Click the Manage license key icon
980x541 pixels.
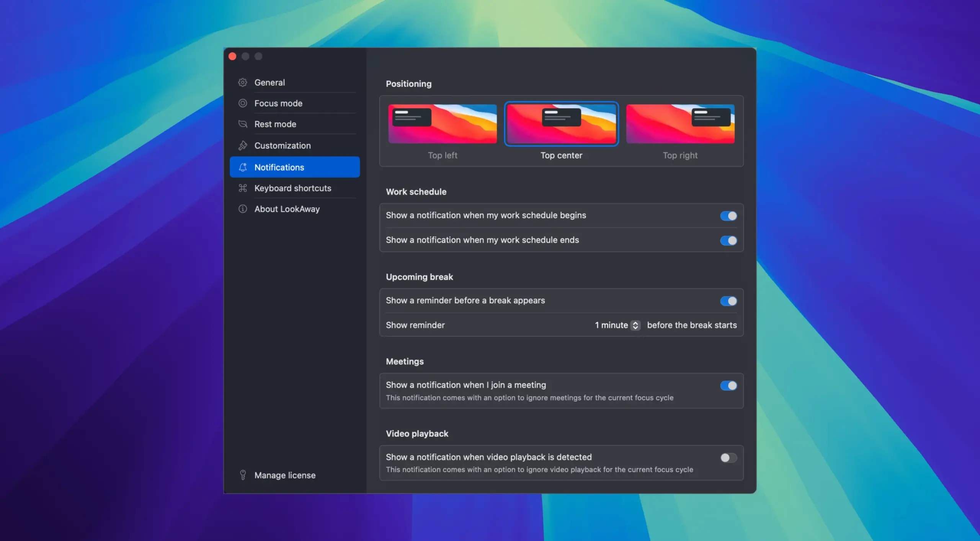coord(242,475)
